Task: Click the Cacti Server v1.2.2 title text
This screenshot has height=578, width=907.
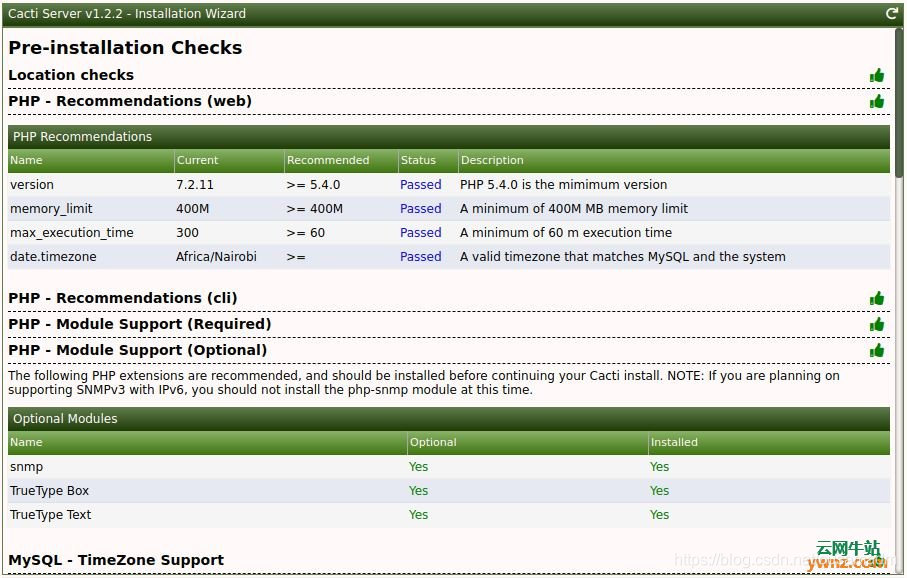Action: [127, 13]
